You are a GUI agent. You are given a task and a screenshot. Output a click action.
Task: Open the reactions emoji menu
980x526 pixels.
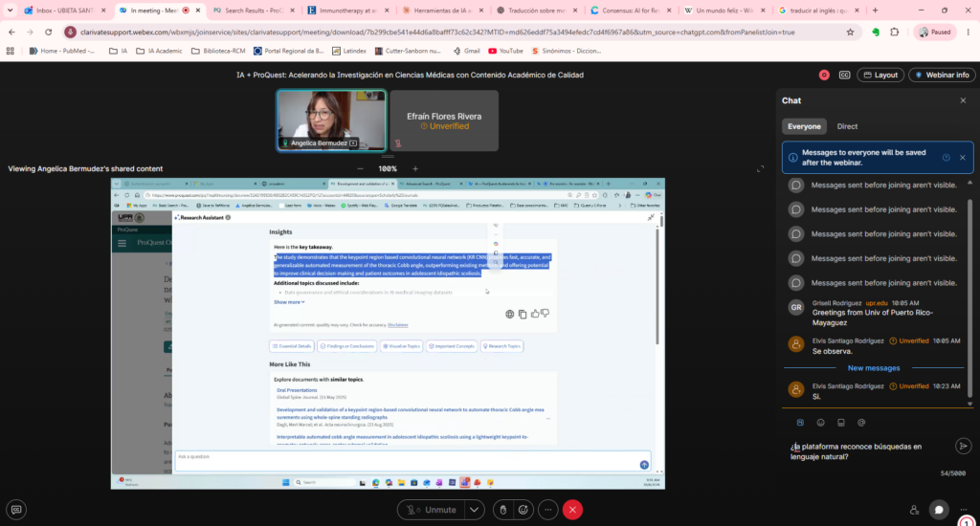pyautogui.click(x=523, y=510)
